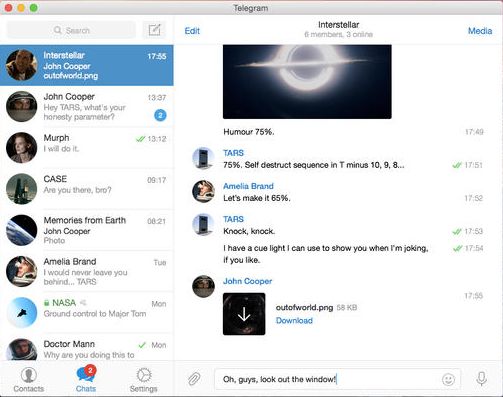Select the NASA channel conversation
Screen dimensions: 503x397
[87, 313]
